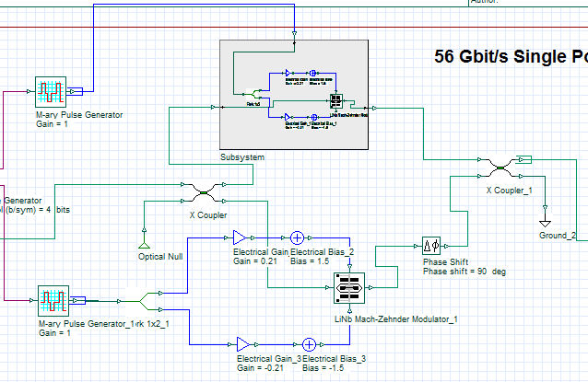Click the LiNb Mach-Zehnder Modulator_1 label
This screenshot has height=382, width=588.
(x=396, y=319)
